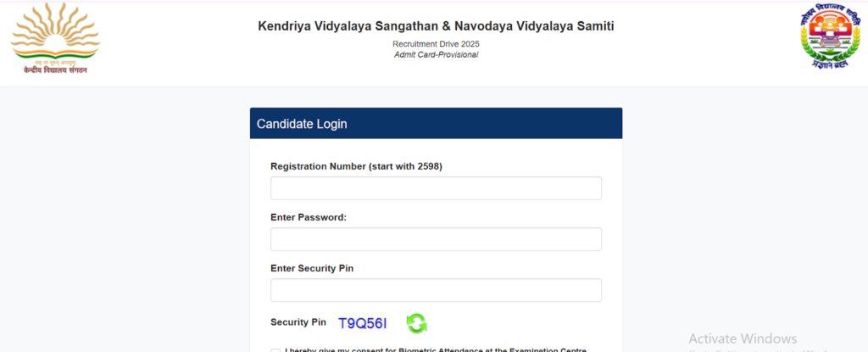Viewport: 868px width, 352px height.
Task: Click the Admit Card-Provisional text
Action: [436, 54]
